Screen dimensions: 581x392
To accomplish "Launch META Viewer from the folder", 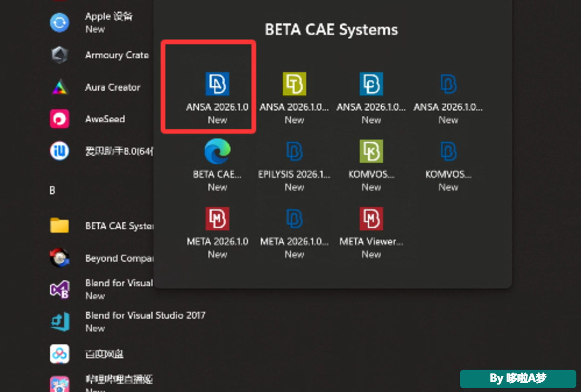I will coord(371,233).
